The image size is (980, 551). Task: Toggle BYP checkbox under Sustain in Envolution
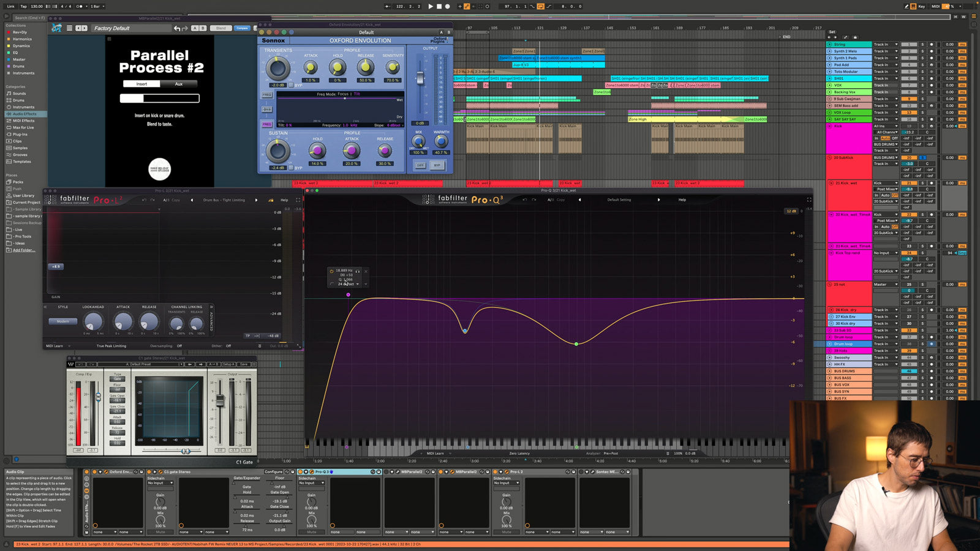tap(291, 168)
